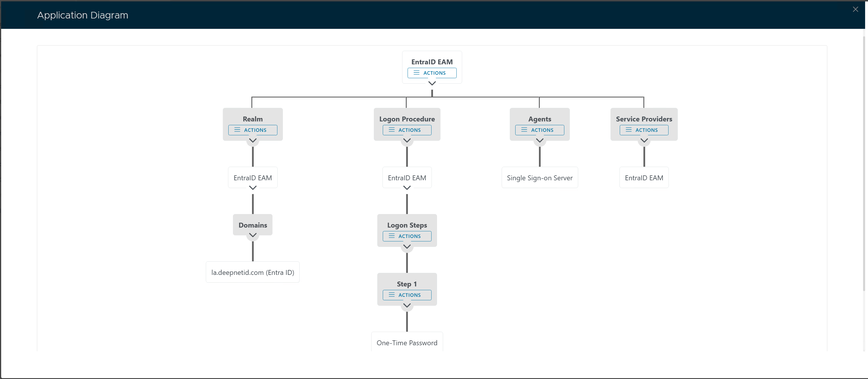This screenshot has width=868, height=379.
Task: Collapse the root EntraID EAM chevron
Action: click(x=432, y=83)
